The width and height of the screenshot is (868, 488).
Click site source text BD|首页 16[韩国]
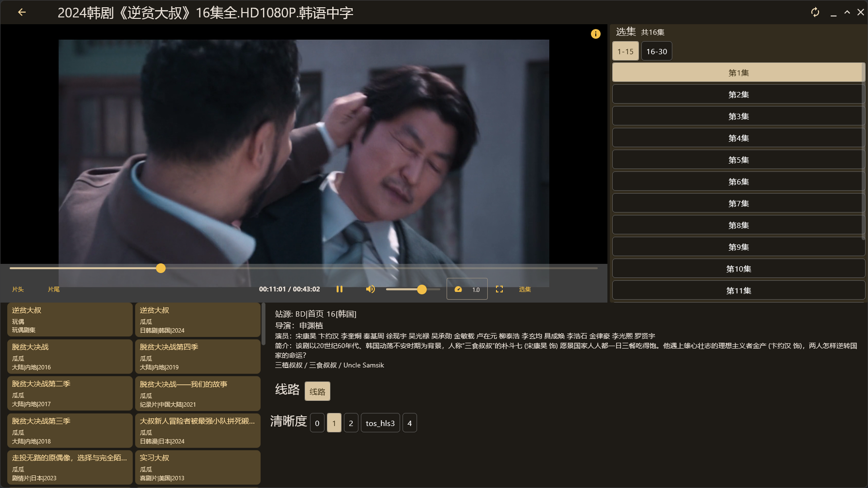pyautogui.click(x=326, y=314)
